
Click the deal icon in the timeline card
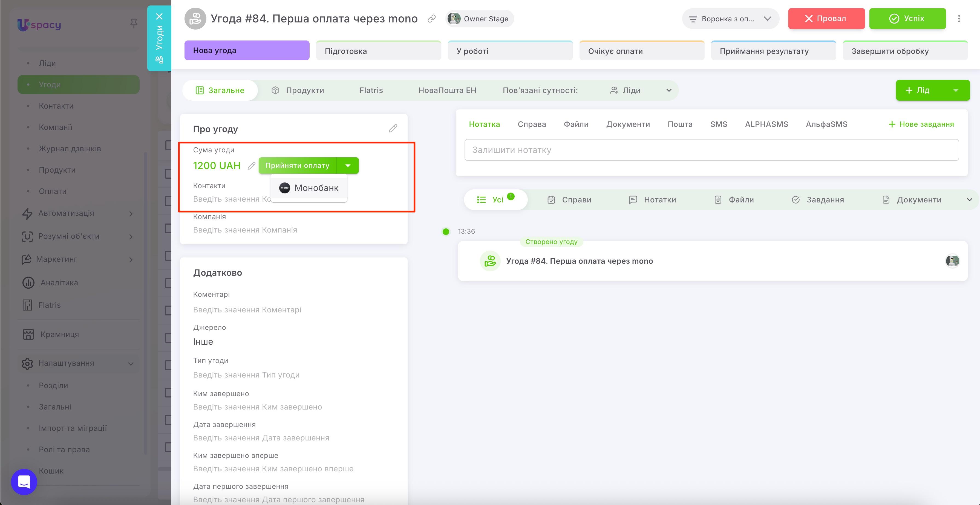click(x=490, y=261)
